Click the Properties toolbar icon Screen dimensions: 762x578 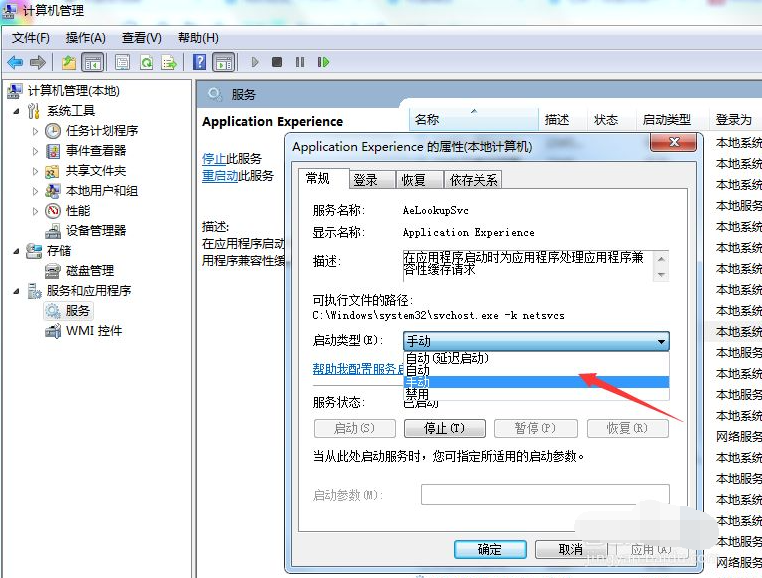tap(122, 62)
